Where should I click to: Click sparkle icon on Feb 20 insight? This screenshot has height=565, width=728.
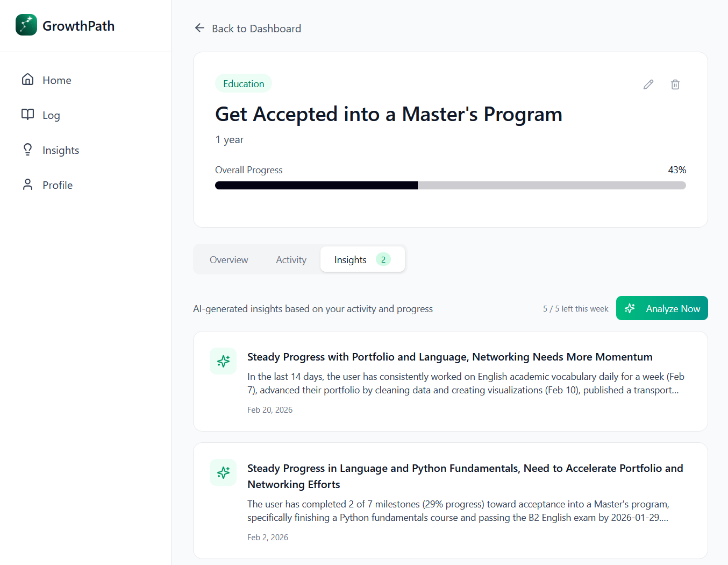point(223,361)
